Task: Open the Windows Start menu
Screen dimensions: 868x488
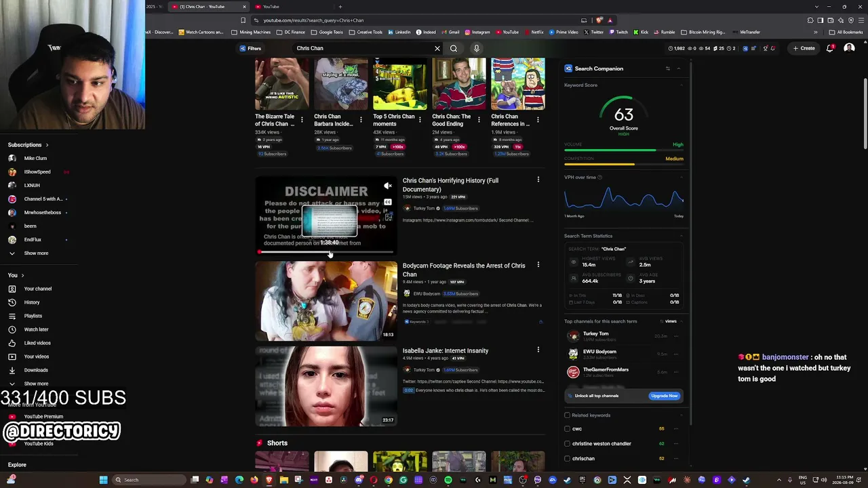Action: click(103, 480)
